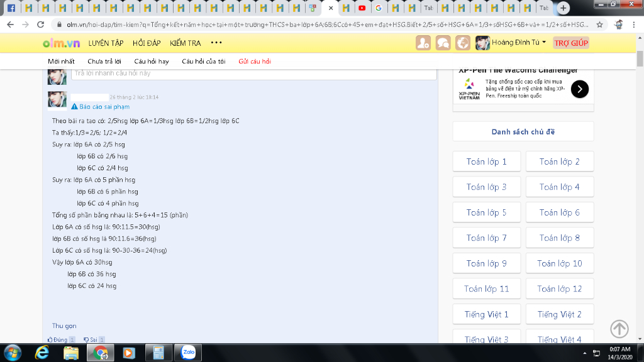Select the Chưa trả lời filter
The height and width of the screenshot is (362, 644).
(x=104, y=62)
